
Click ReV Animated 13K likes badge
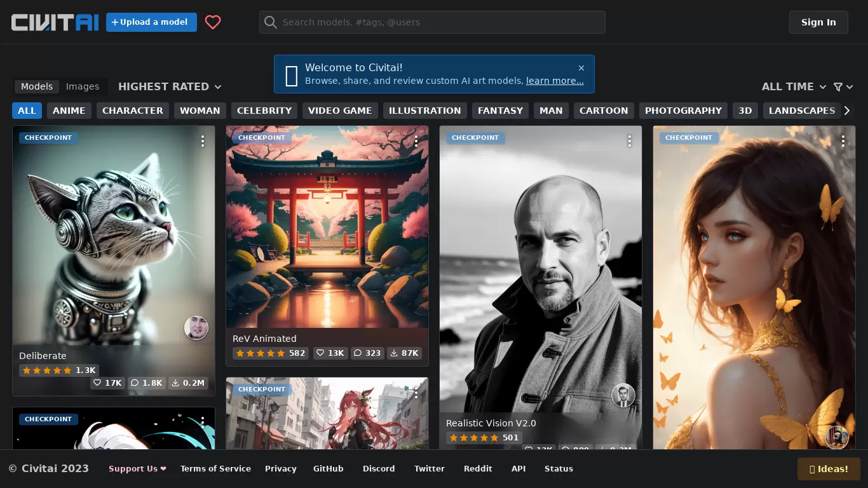330,353
